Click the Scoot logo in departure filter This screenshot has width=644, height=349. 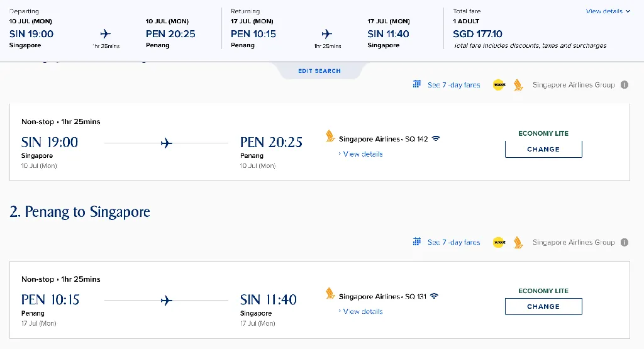(499, 85)
